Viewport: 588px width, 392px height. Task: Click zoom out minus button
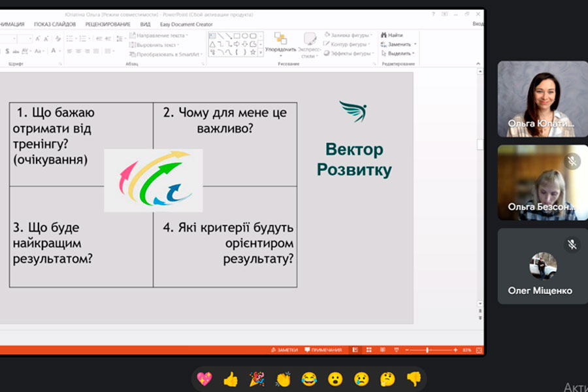407,350
